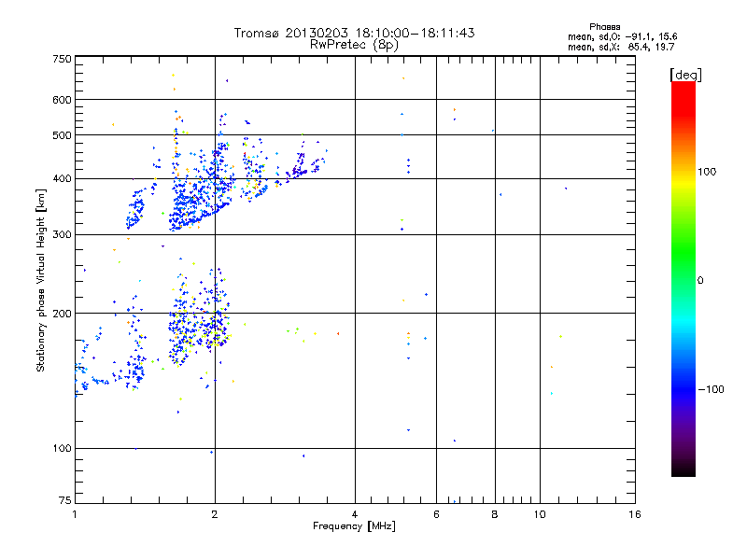Click the 'Phases' heading above the statistics
The width and height of the screenshot is (747, 560).
pyautogui.click(x=604, y=27)
